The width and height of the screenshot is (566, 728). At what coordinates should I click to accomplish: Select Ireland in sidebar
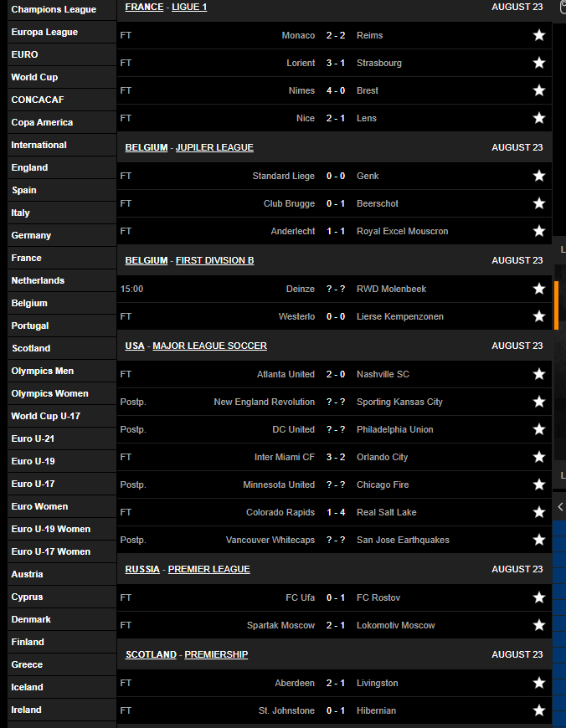click(62, 710)
